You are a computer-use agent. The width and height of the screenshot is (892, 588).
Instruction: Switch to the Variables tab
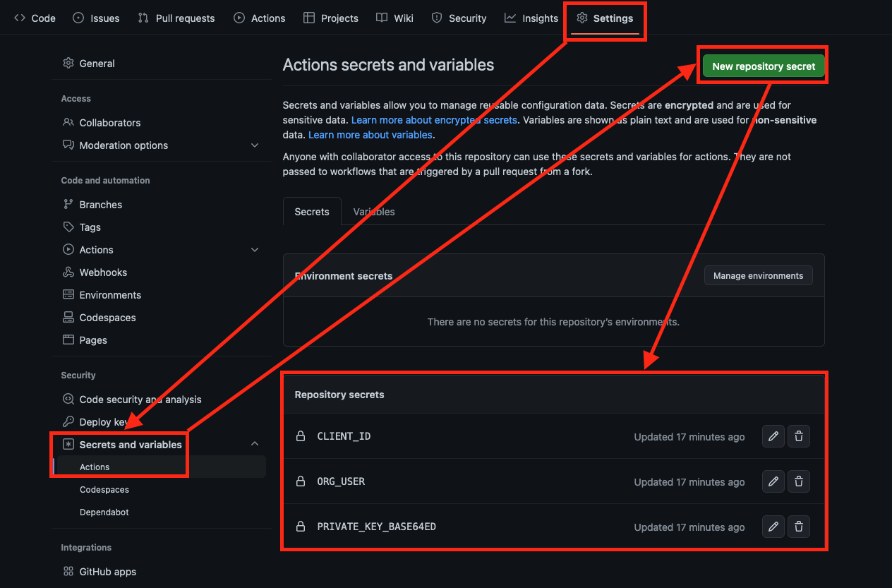(374, 212)
